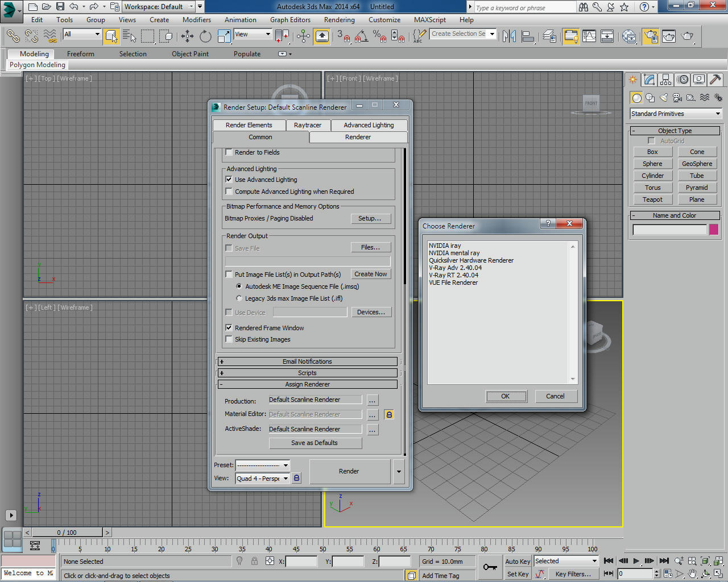728x582 pixels.
Task: Click OK in Choose Renderer dialog
Action: [505, 396]
